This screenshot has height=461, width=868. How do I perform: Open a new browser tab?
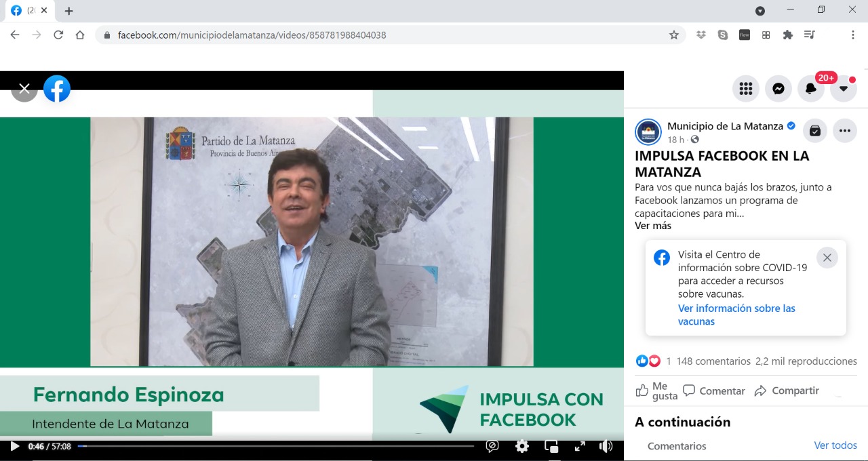coord(68,11)
